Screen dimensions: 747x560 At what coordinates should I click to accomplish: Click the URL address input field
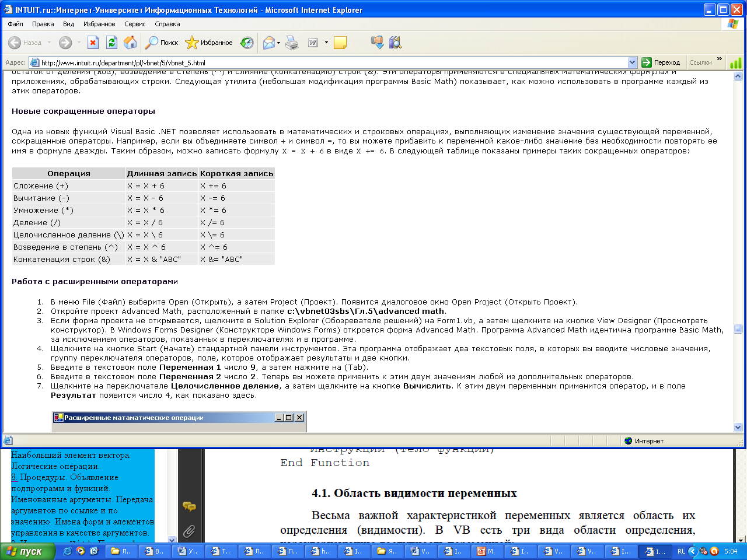(333, 62)
